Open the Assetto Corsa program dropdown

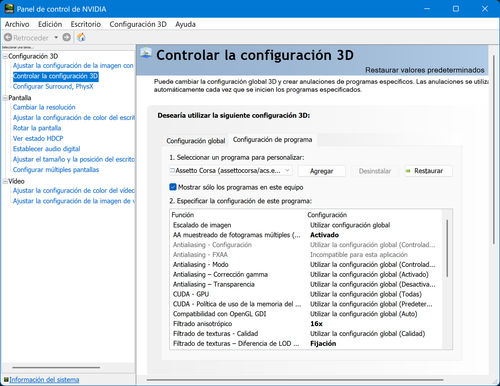tap(231, 171)
